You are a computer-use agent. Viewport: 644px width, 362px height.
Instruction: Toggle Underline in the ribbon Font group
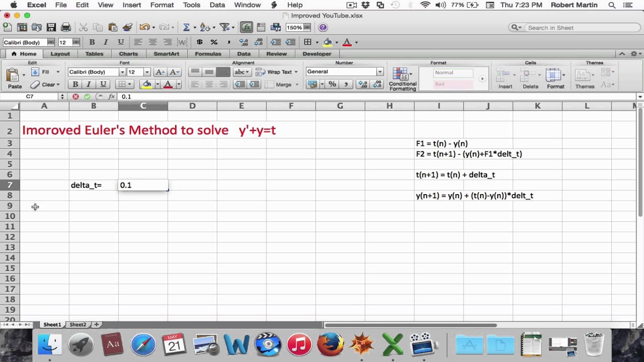pos(103,84)
